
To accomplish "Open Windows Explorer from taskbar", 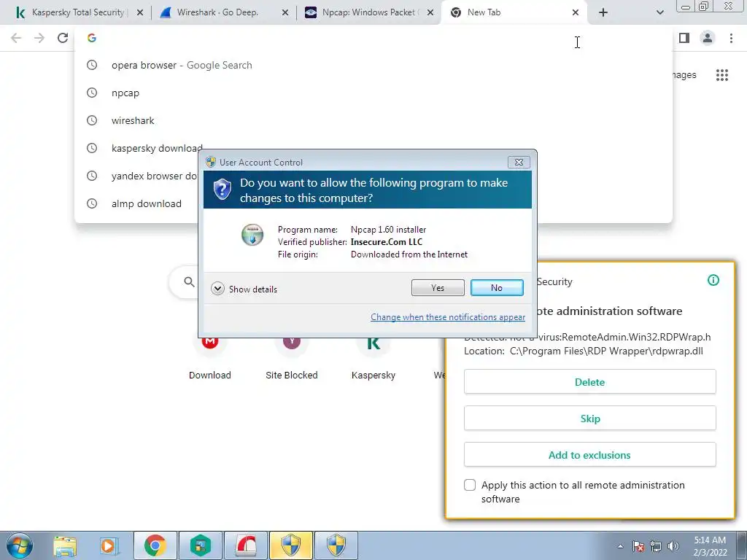I will click(x=65, y=545).
